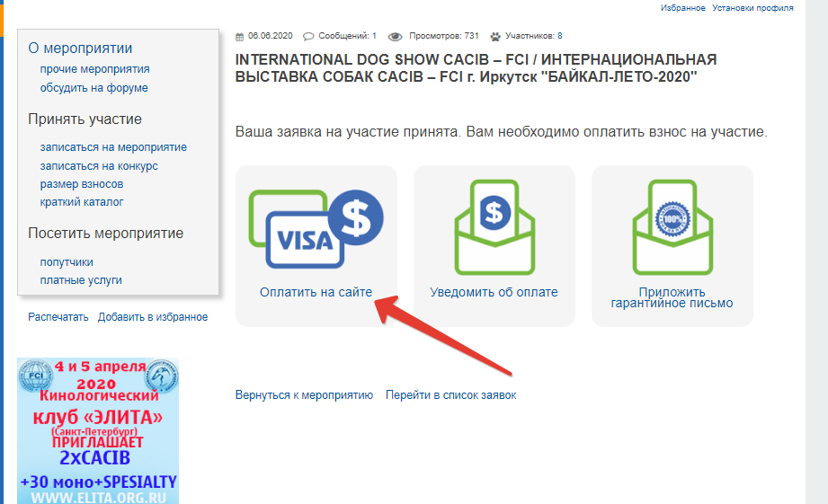Open 'размер взносов' sidebar link
Screen dimensions: 828x504
[82, 183]
